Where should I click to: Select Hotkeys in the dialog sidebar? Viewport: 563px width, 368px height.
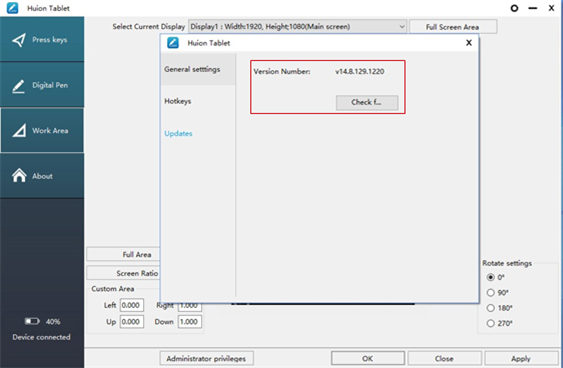[178, 101]
